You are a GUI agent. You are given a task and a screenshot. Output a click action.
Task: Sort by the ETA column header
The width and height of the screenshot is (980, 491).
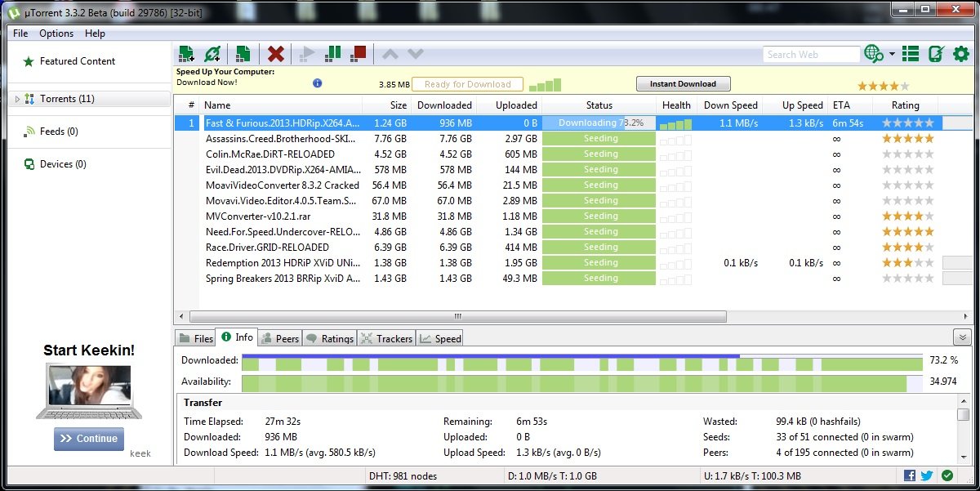[849, 105]
